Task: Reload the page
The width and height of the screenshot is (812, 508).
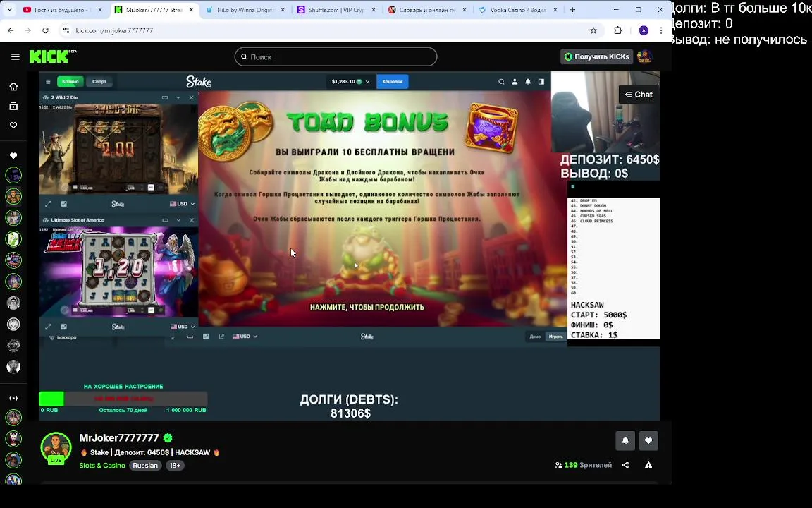Action: click(45, 30)
